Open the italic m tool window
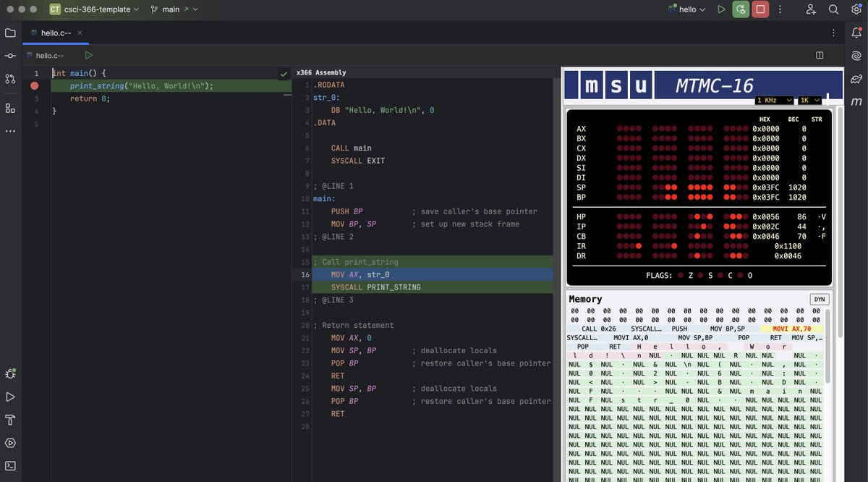868x482 pixels. pos(856,101)
